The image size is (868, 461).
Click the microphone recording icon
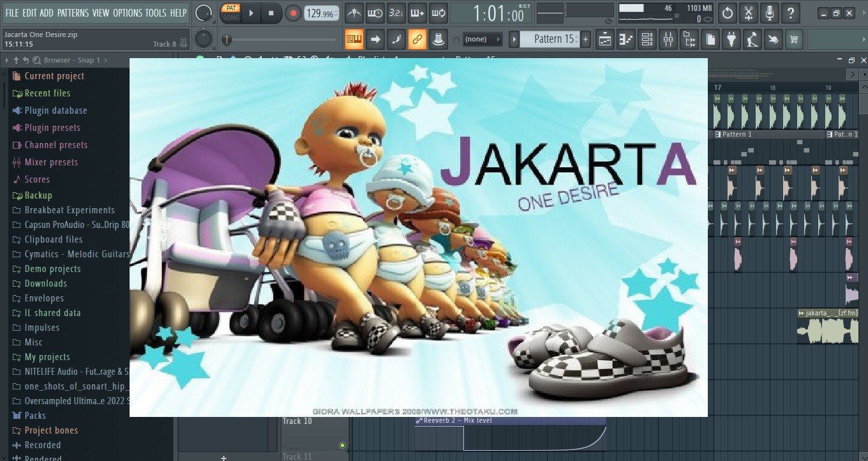tap(770, 13)
